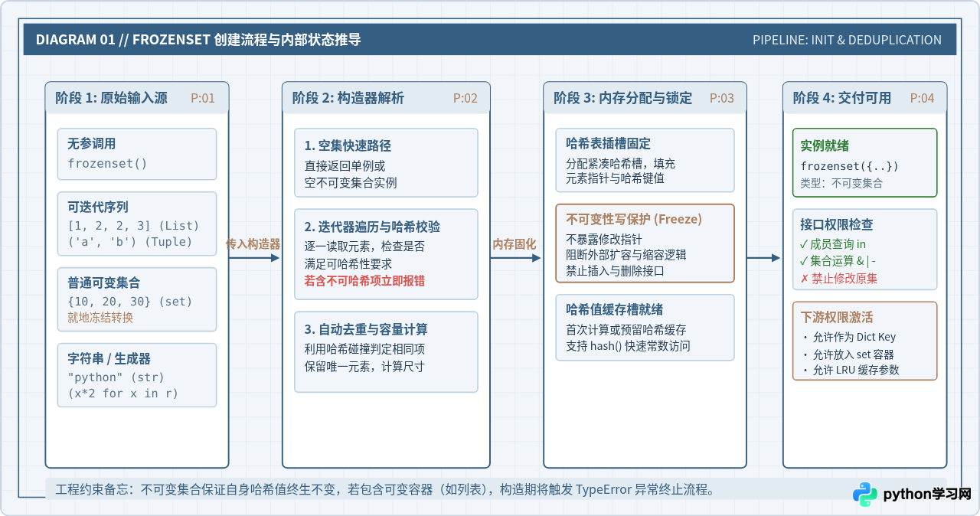Image resolution: width=980 pixels, height=516 pixels.
Task: Select the "可迭代序列" card title
Action: pos(98,207)
